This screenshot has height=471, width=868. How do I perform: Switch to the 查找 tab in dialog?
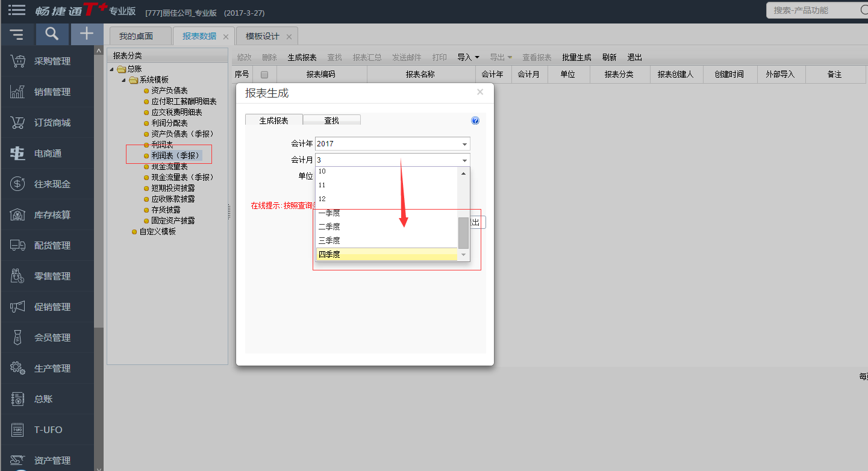coord(332,120)
